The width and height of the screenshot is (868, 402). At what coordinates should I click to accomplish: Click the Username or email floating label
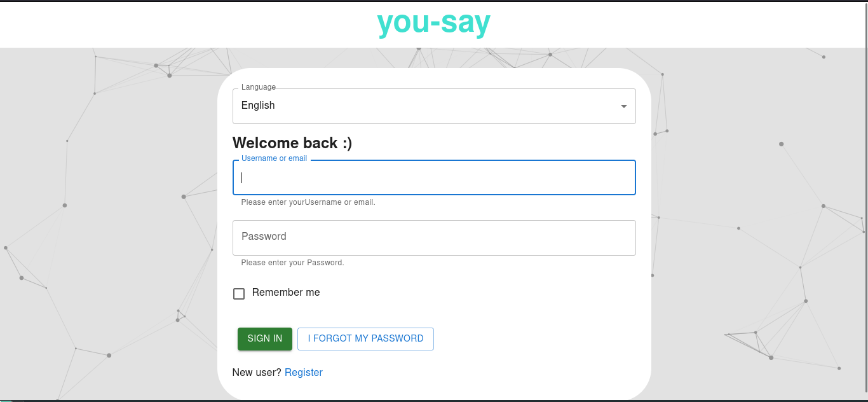[273, 158]
